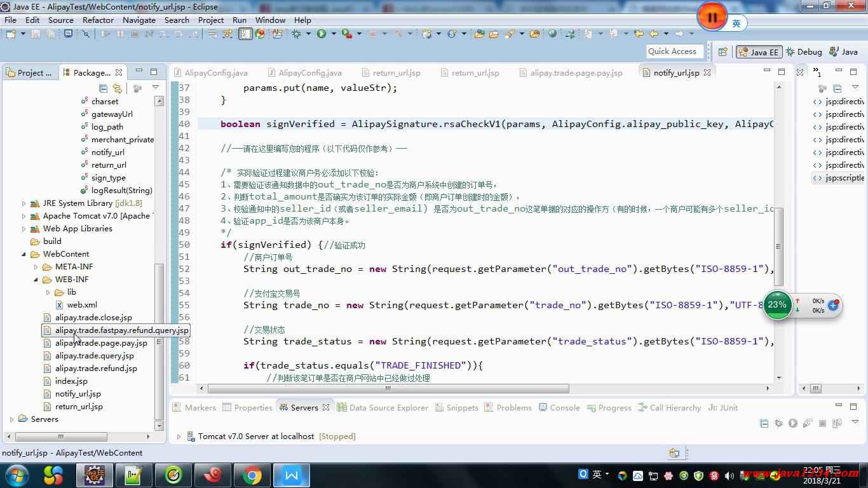The height and width of the screenshot is (488, 868).
Task: Select Java EE perspective button
Action: 759,52
